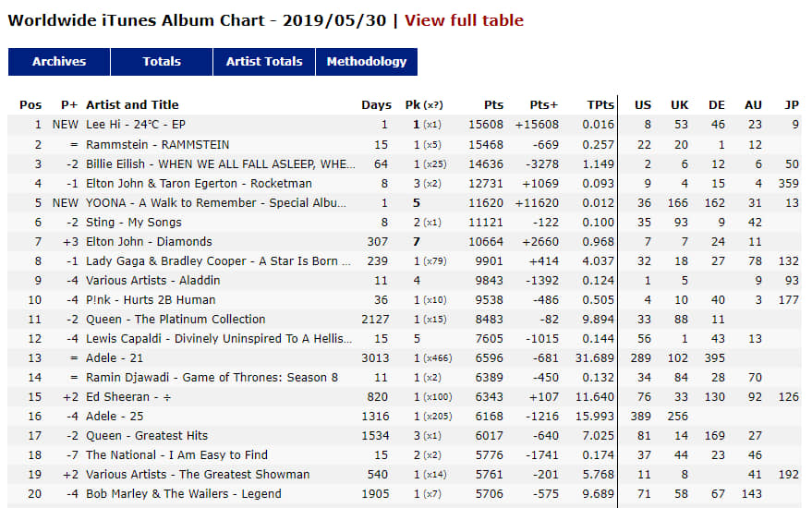Select Elton John - Diamonds row

(x=405, y=242)
